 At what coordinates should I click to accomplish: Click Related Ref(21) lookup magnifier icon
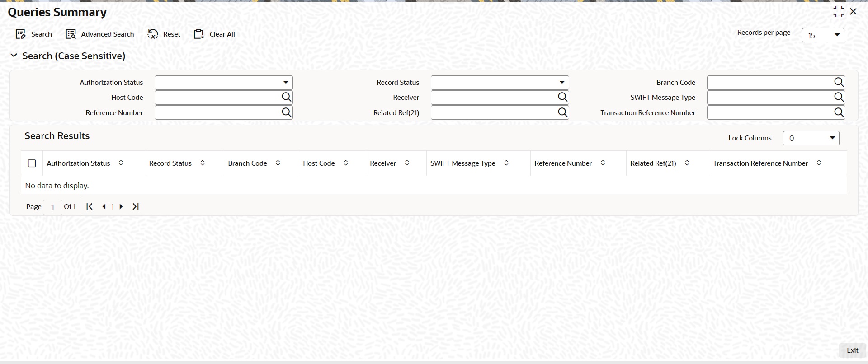pyautogui.click(x=562, y=112)
